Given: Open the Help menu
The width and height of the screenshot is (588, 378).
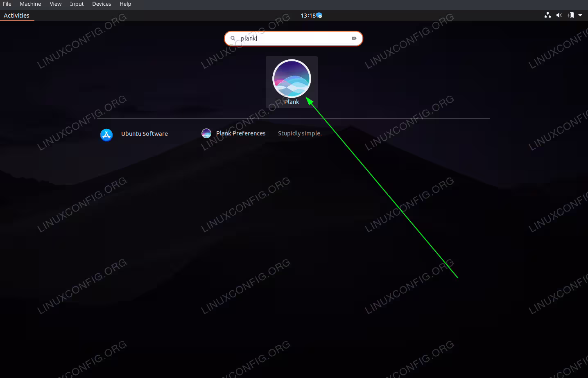Looking at the screenshot, I should [x=125, y=4].
